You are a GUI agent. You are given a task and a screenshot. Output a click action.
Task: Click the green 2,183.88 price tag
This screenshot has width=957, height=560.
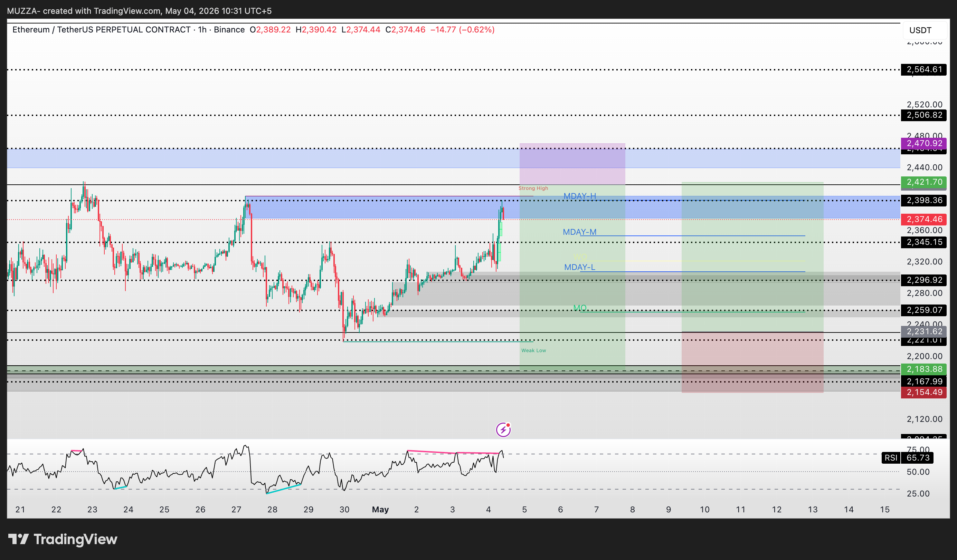click(x=923, y=369)
